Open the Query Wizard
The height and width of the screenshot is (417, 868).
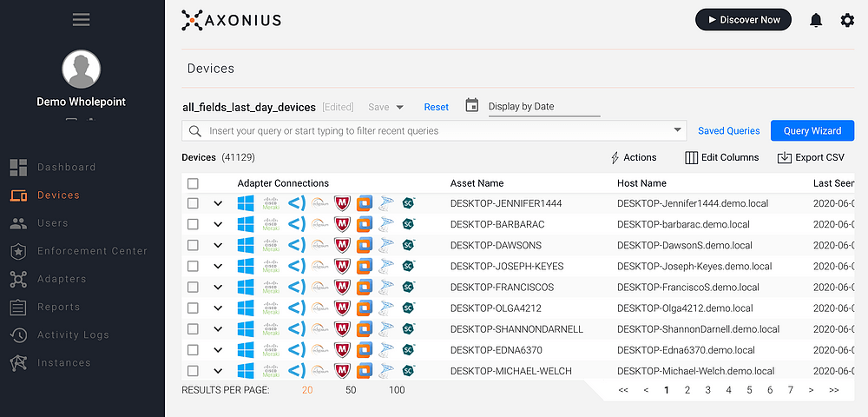click(812, 130)
